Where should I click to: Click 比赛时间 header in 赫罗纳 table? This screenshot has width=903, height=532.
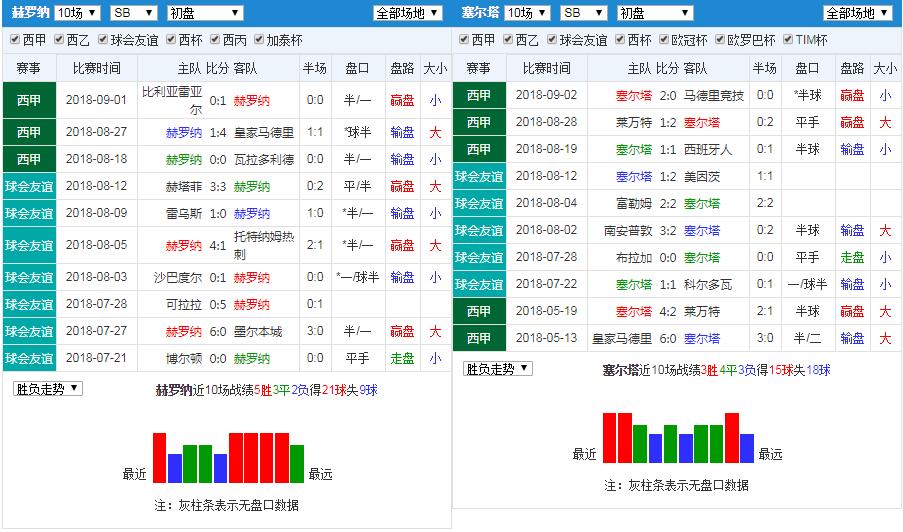97,69
